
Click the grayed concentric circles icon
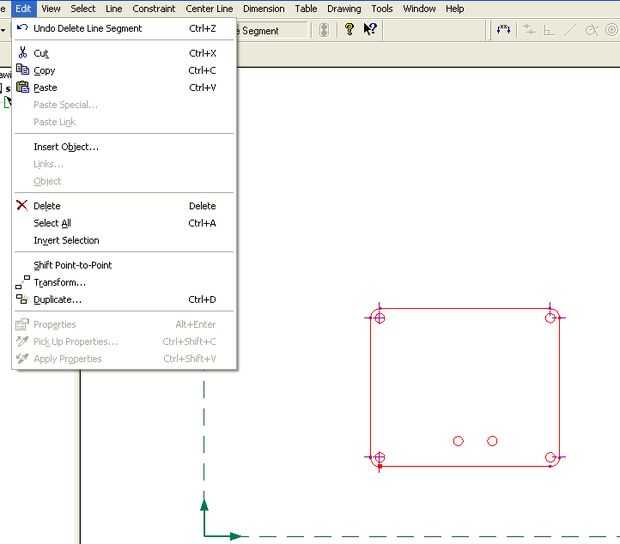[612, 30]
